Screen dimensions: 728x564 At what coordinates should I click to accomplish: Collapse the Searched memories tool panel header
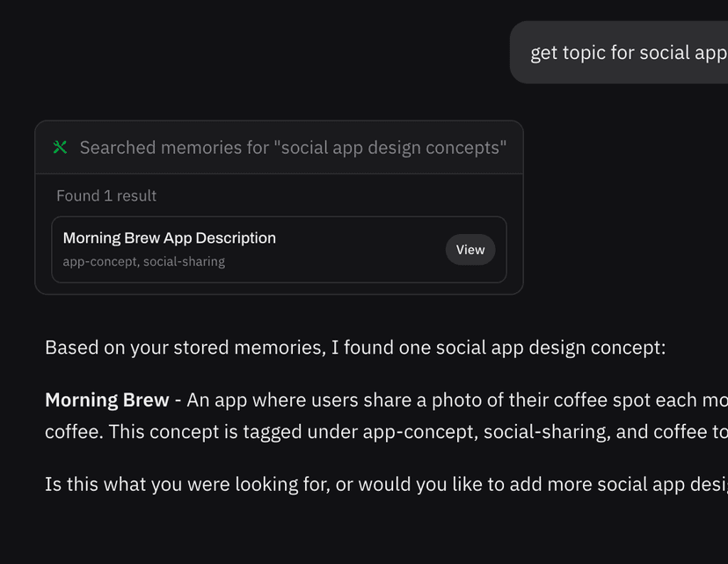click(279, 148)
